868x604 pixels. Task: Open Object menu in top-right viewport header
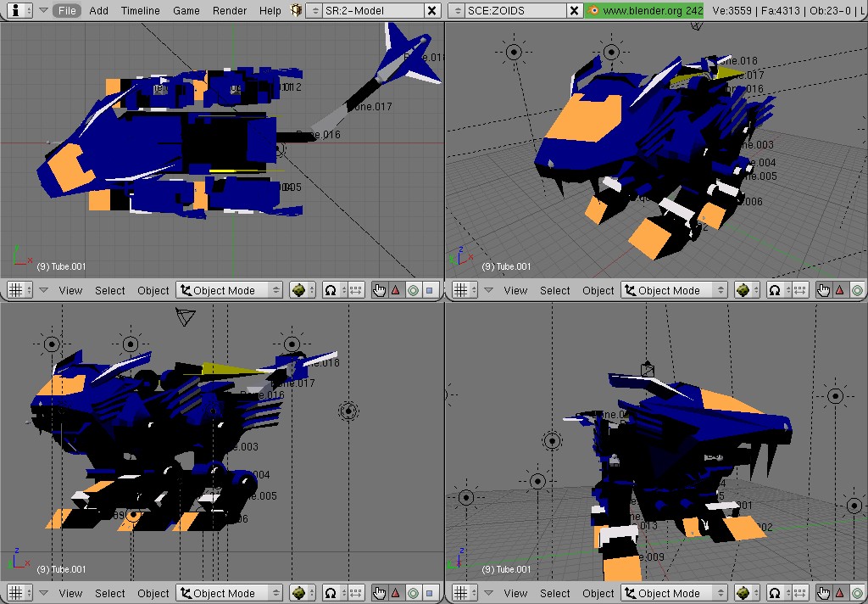598,290
